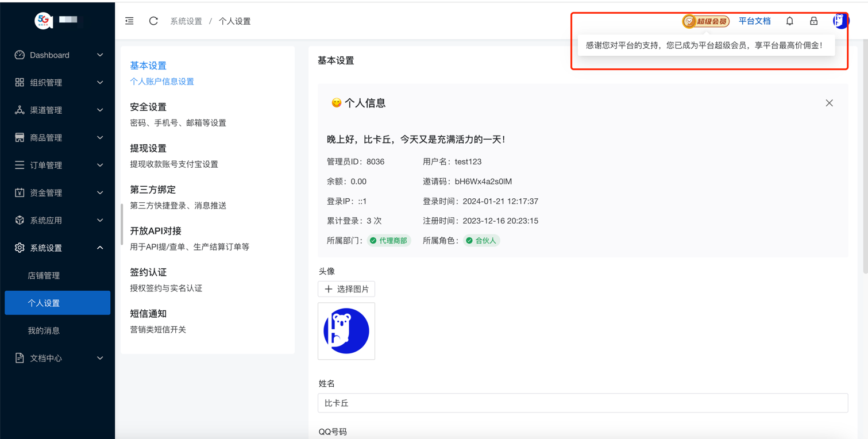Click the 选择图片 upload button
Image resolution: width=868 pixels, height=439 pixels.
pos(346,289)
